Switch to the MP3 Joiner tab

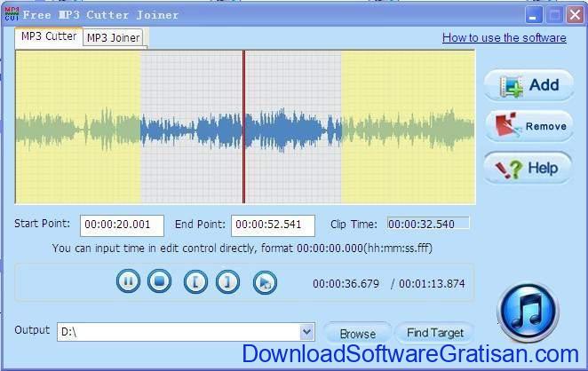(113, 37)
